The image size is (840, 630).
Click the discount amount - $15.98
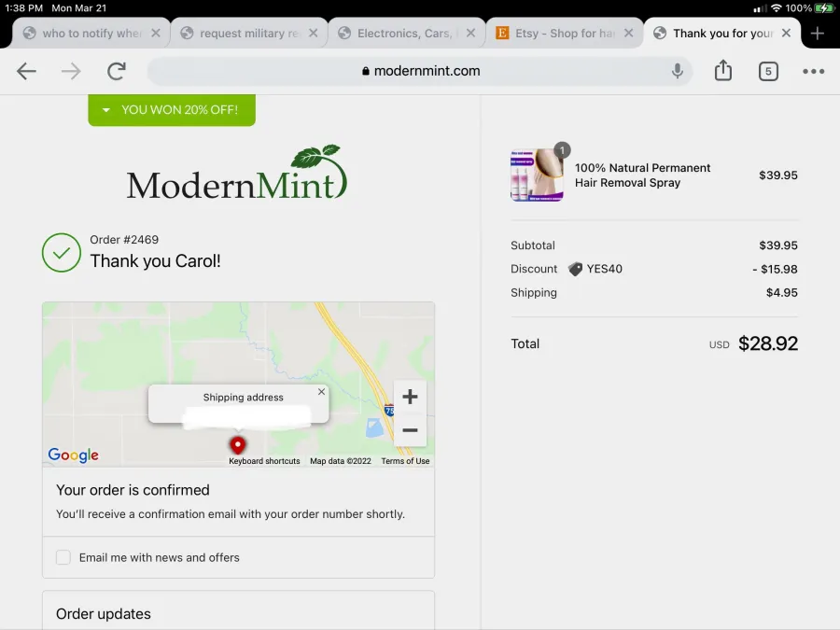click(x=775, y=269)
